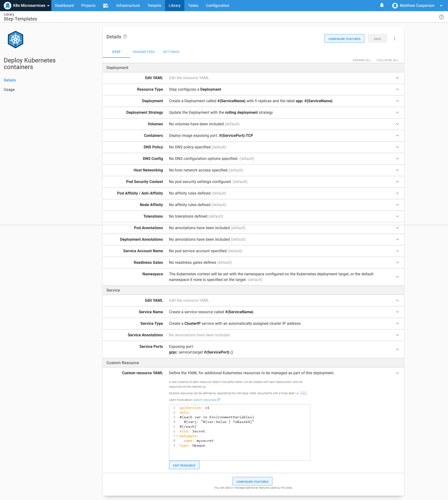Collapse the Custom resource YAML section

tap(397, 373)
